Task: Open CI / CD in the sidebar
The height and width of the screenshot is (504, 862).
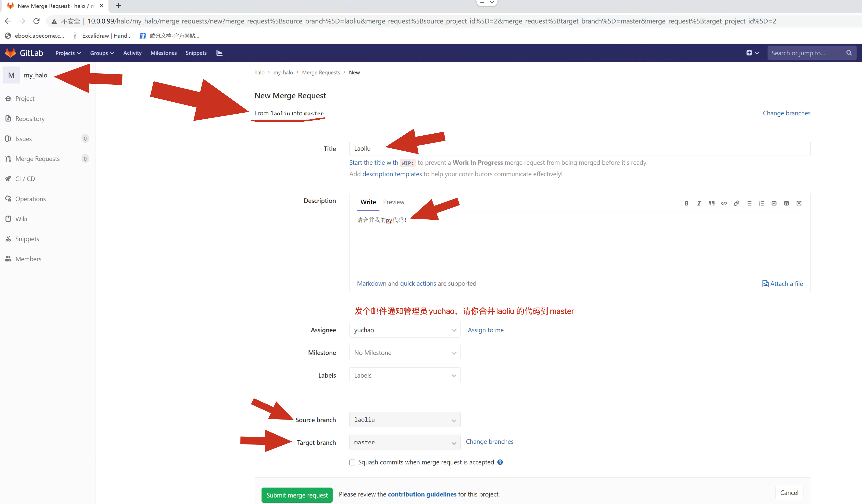Action: (x=25, y=179)
